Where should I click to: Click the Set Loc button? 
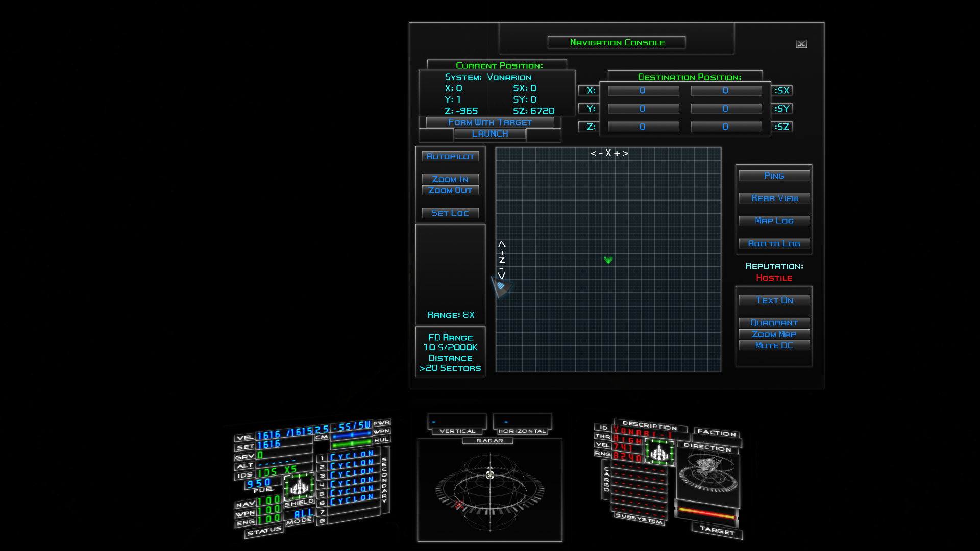tap(450, 213)
